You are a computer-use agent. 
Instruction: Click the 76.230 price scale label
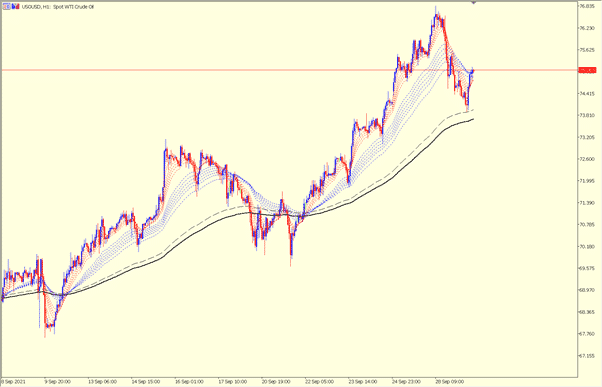point(587,28)
